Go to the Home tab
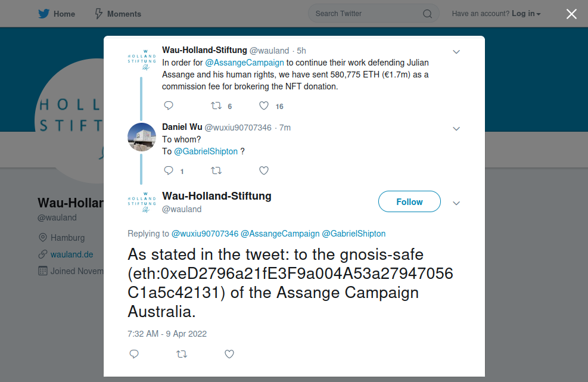The image size is (588, 382). coord(57,14)
